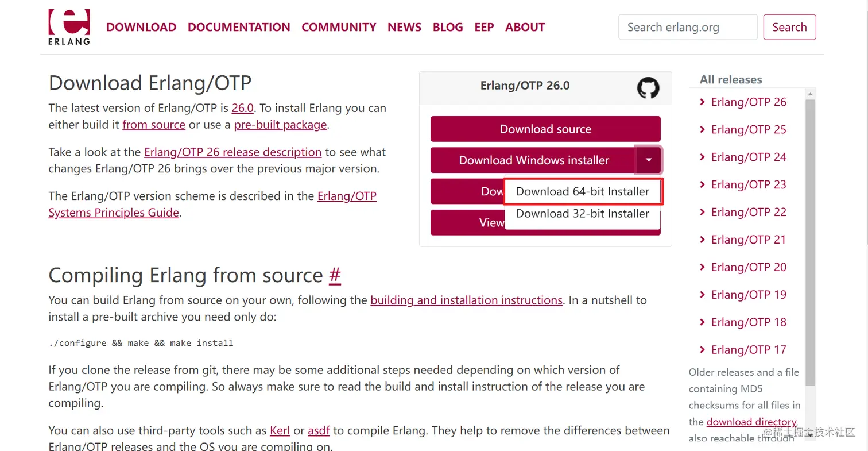Open the DOCUMENTATION nav item
Image resolution: width=868 pixels, height=451 pixels.
[x=239, y=27]
